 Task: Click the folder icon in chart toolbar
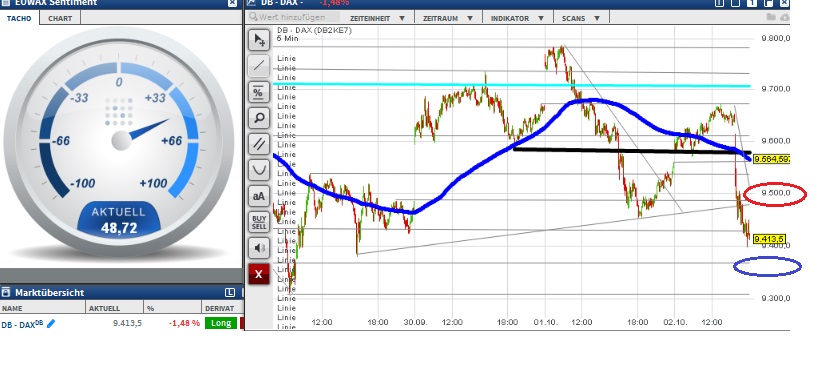click(771, 17)
